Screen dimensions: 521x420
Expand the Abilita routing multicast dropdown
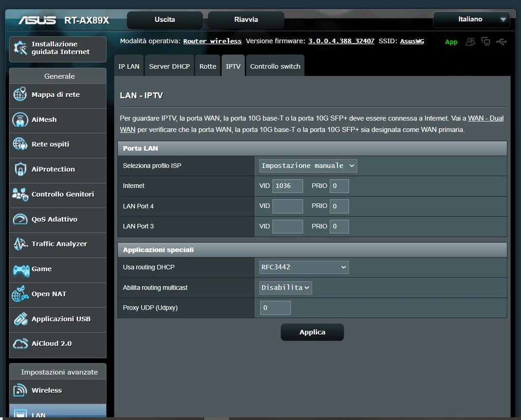[x=285, y=288]
